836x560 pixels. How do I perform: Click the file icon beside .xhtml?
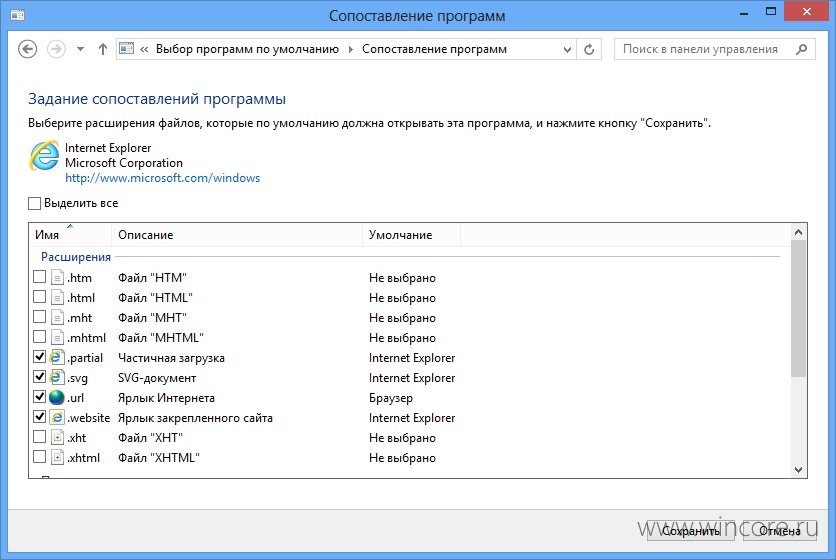pyautogui.click(x=57, y=457)
